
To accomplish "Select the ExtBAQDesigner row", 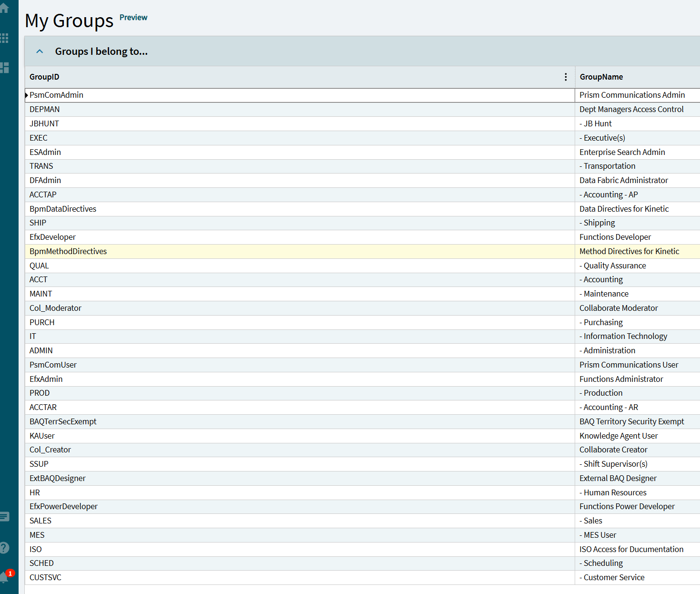I will (57, 478).
